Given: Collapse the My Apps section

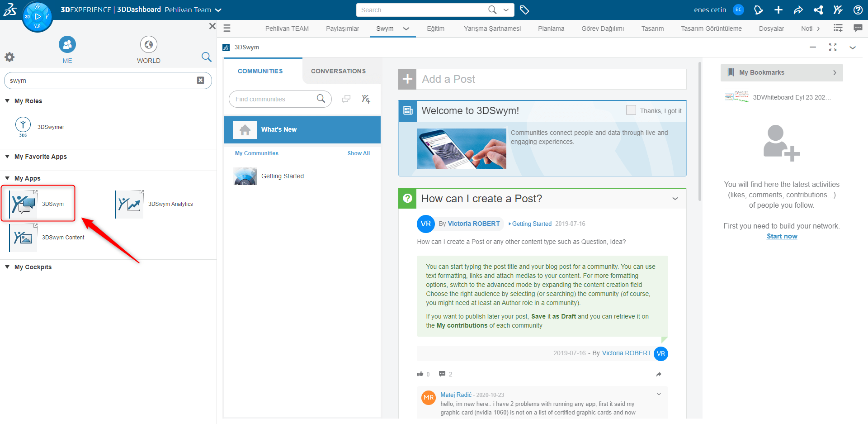Looking at the screenshot, I should click(x=7, y=178).
